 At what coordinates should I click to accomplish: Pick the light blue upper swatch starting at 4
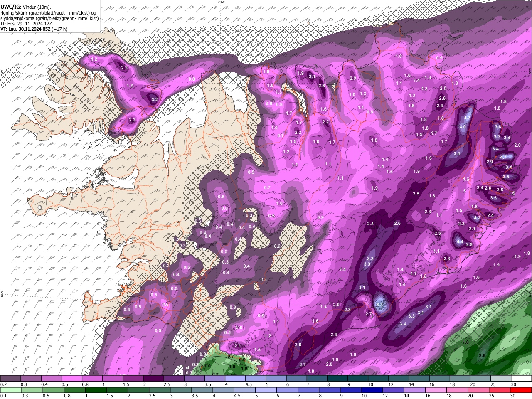tap(234, 379)
